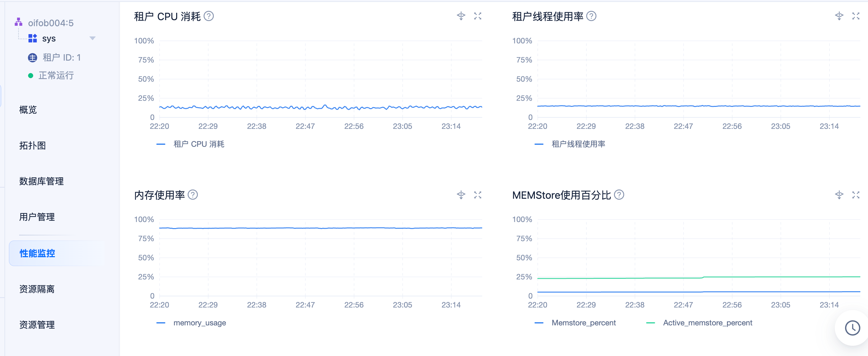The height and width of the screenshot is (356, 868).
Task: Expand 内存使用率 chart to fullscreen
Action: point(477,195)
